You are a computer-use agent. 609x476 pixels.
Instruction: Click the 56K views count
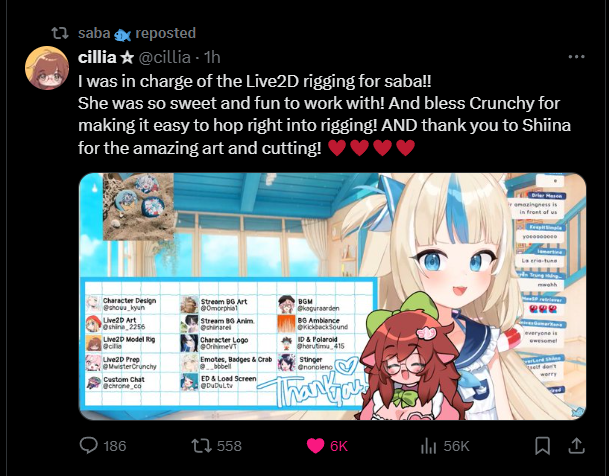coord(456,446)
